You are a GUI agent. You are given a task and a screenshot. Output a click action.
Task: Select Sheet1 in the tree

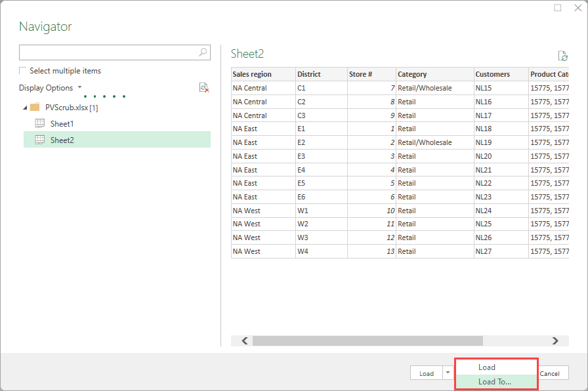click(x=62, y=124)
